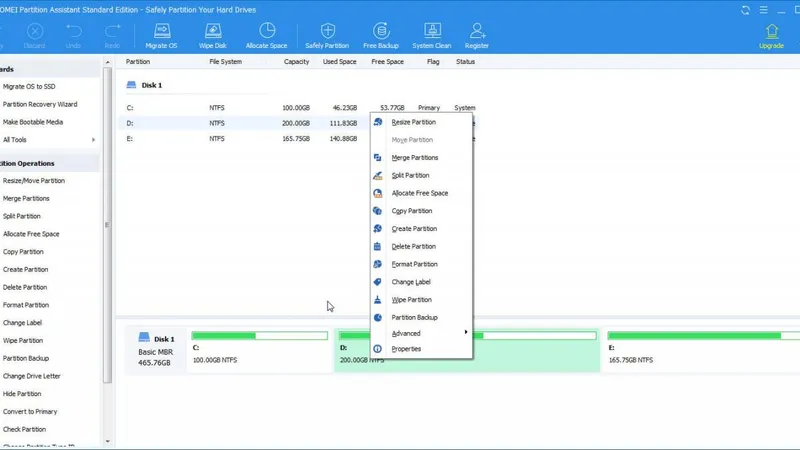The height and width of the screenshot is (450, 800).
Task: Open the Free Backup tool
Action: (381, 36)
